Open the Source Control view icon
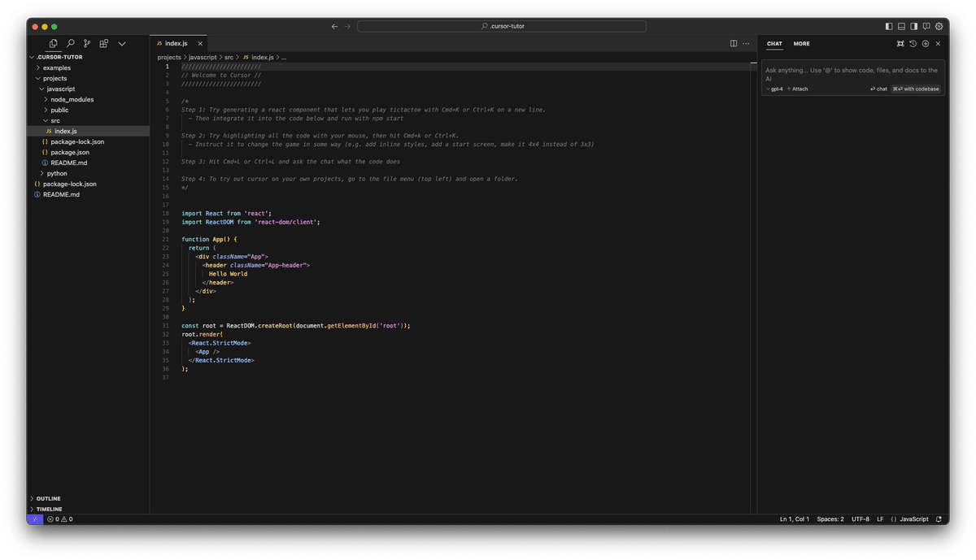This screenshot has height=560, width=976. tap(87, 43)
